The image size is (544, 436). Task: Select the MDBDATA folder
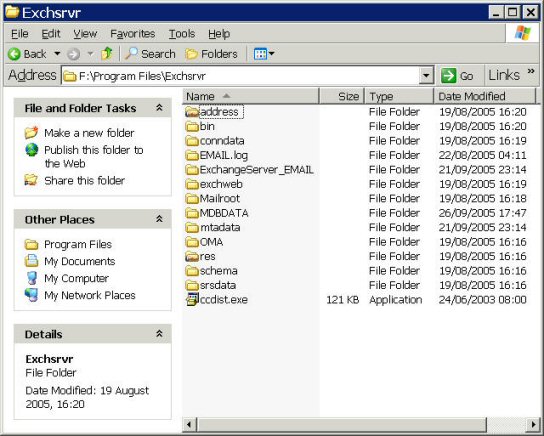point(217,213)
